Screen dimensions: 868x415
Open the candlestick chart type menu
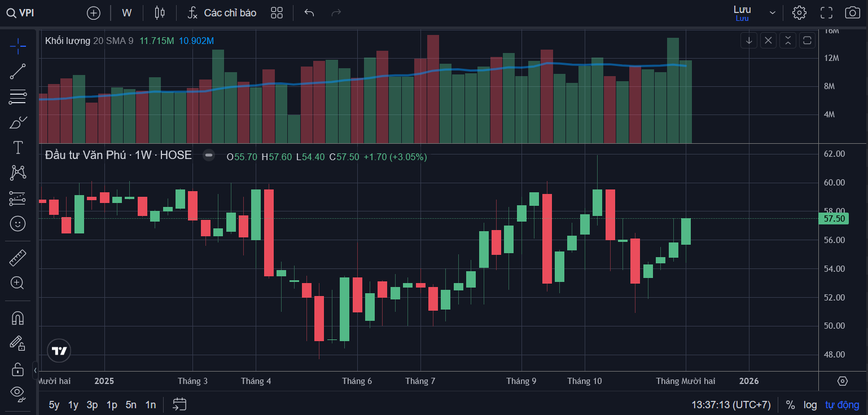tap(160, 13)
